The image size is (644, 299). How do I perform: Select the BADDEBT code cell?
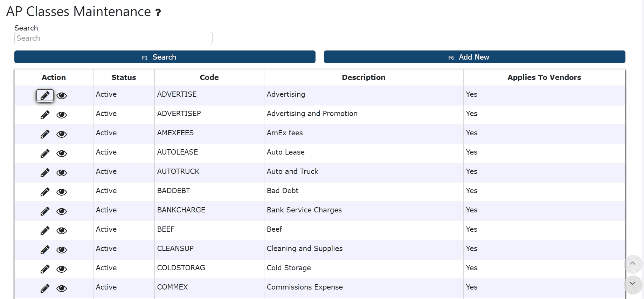[x=209, y=191]
